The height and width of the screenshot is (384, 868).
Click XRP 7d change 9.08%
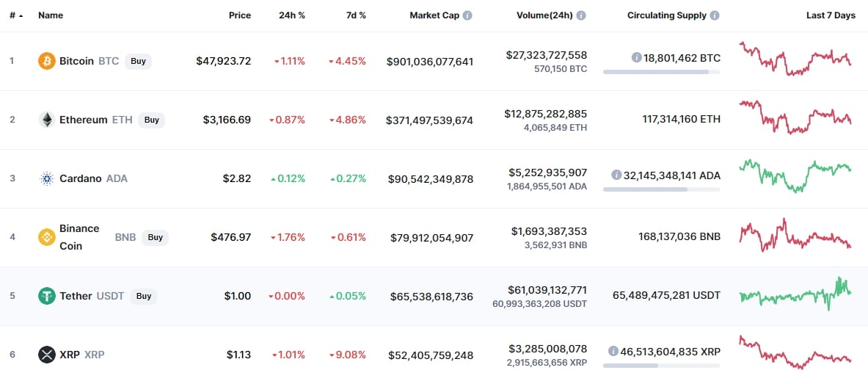coord(348,355)
